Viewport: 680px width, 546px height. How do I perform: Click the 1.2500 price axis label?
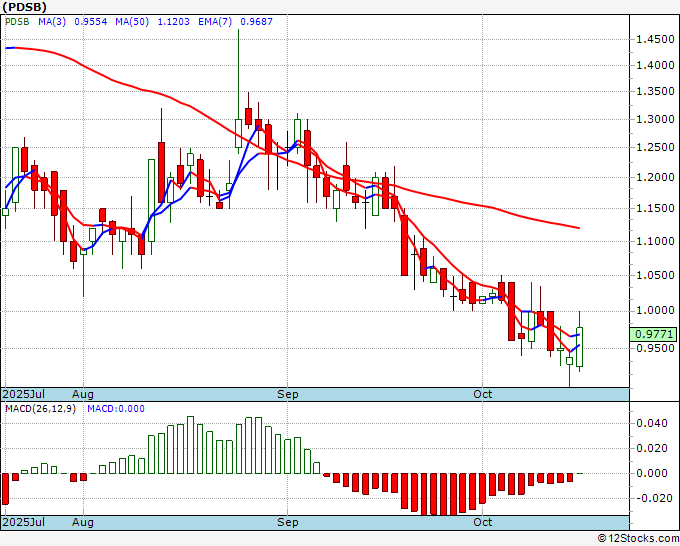(655, 147)
